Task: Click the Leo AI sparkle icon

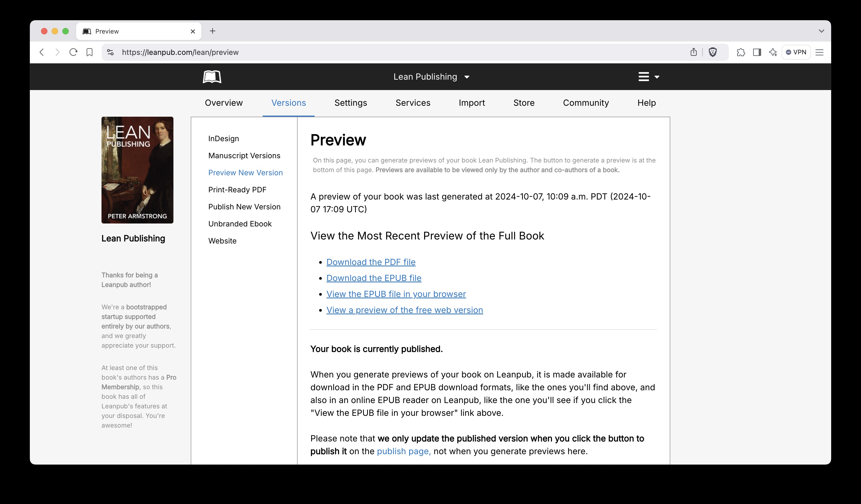Action: point(773,52)
